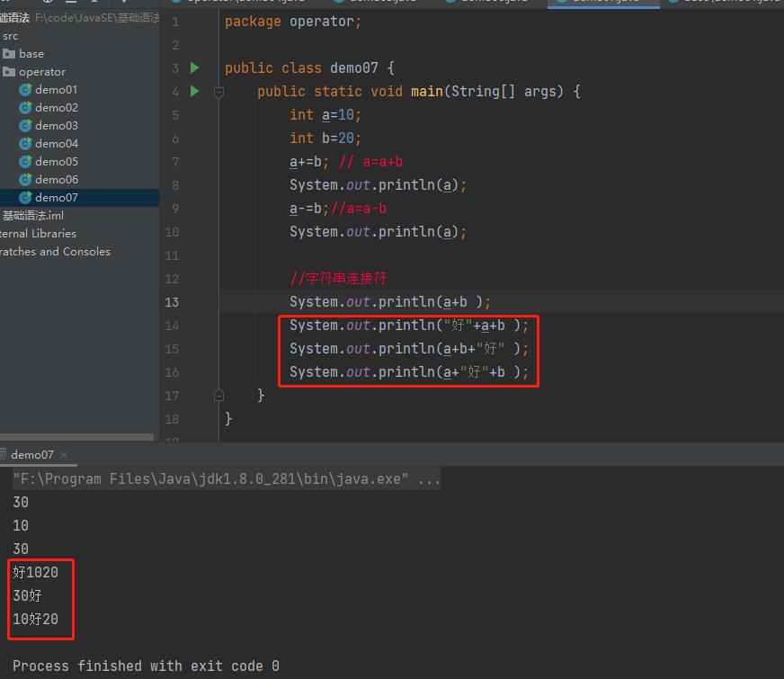Click the demo01 class icon
The image size is (784, 679).
click(x=25, y=90)
